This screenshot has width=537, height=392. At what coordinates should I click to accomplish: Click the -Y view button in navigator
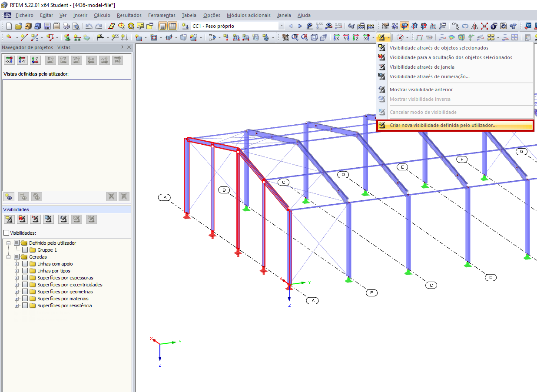pos(22,60)
